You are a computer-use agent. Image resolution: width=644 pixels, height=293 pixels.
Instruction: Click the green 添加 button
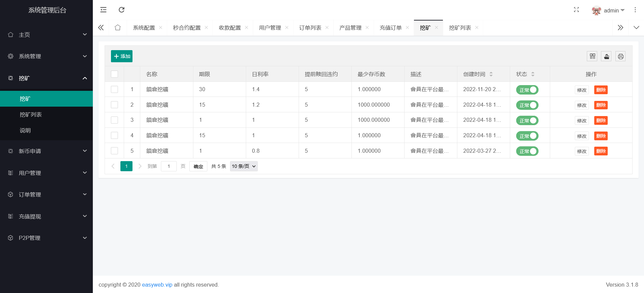coord(122,57)
